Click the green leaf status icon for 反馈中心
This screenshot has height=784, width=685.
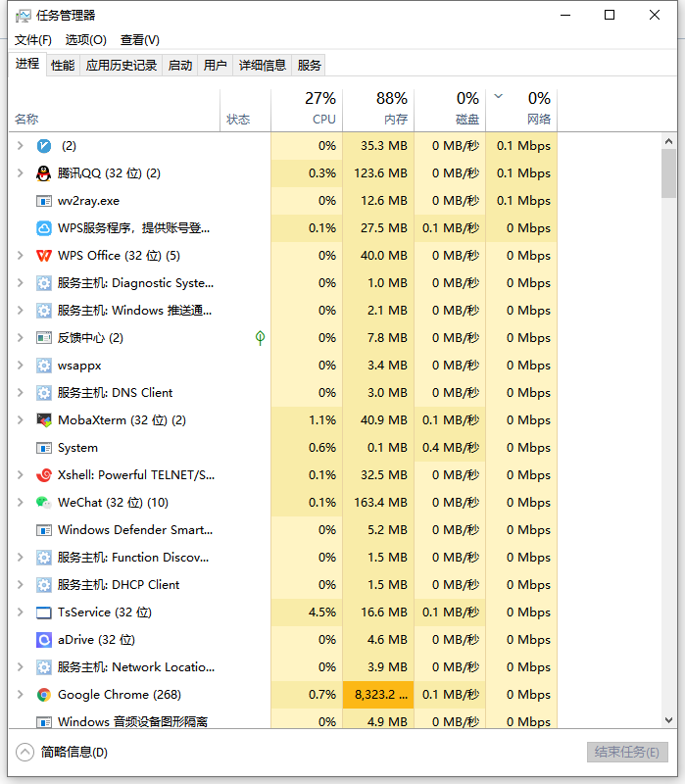[x=260, y=338]
